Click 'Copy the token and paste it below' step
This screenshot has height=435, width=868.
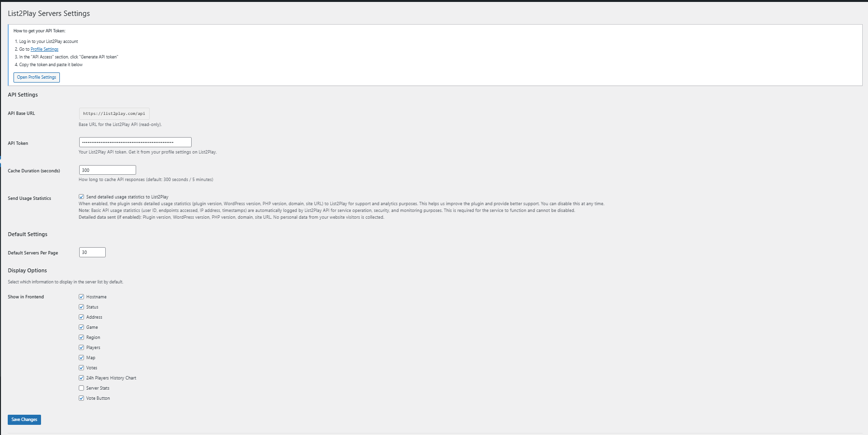pyautogui.click(x=51, y=65)
